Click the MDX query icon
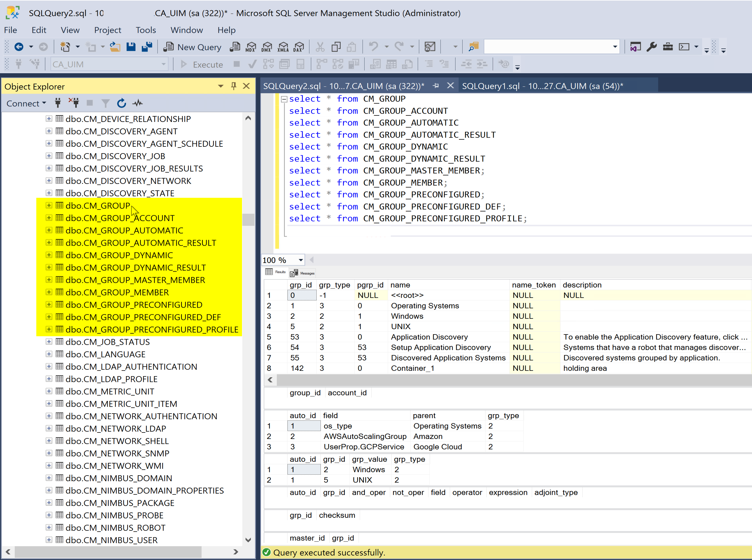Image resolution: width=752 pixels, height=560 pixels. [251, 47]
